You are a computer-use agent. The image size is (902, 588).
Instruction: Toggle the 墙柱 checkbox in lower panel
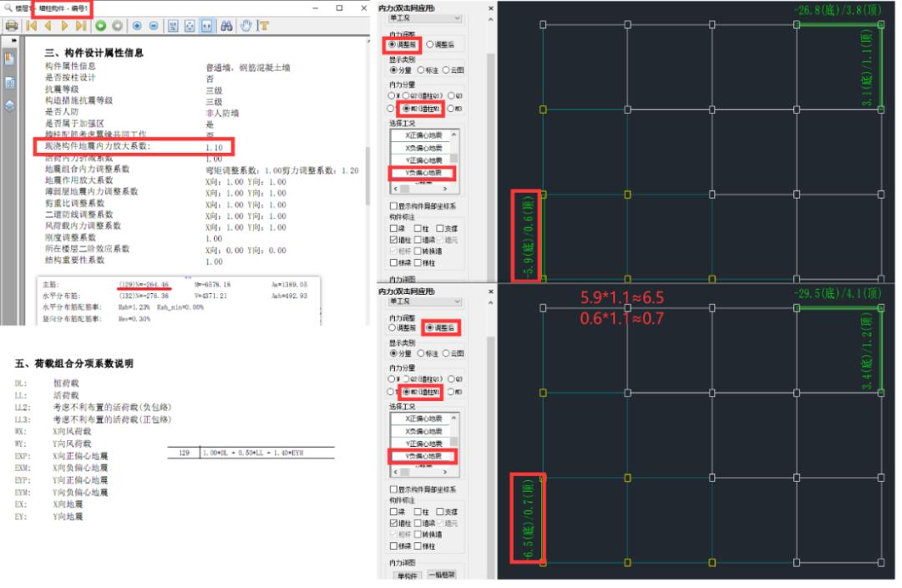click(393, 523)
